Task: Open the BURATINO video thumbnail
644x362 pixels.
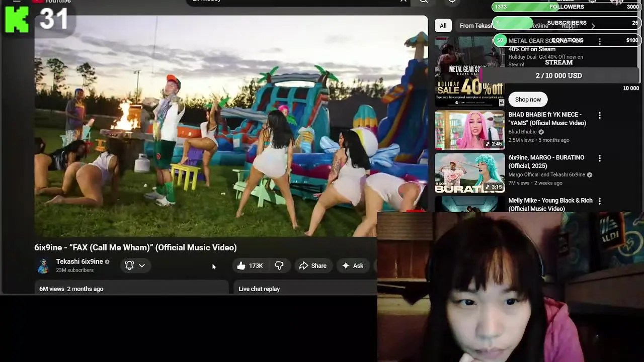Action: pyautogui.click(x=469, y=173)
